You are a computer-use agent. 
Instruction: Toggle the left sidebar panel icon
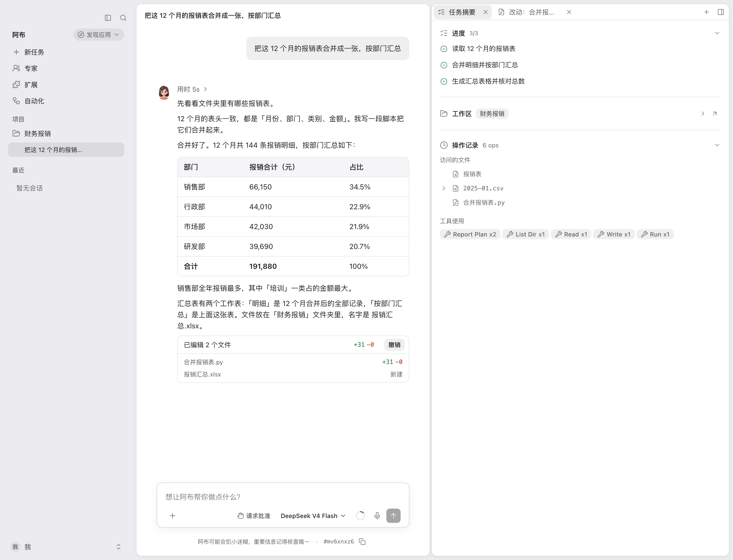coord(108,18)
